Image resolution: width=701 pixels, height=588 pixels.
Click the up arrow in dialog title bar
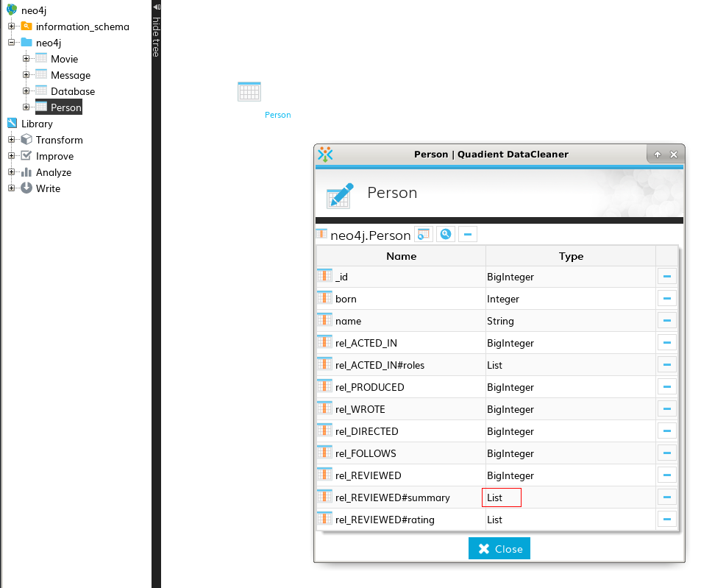(x=657, y=155)
